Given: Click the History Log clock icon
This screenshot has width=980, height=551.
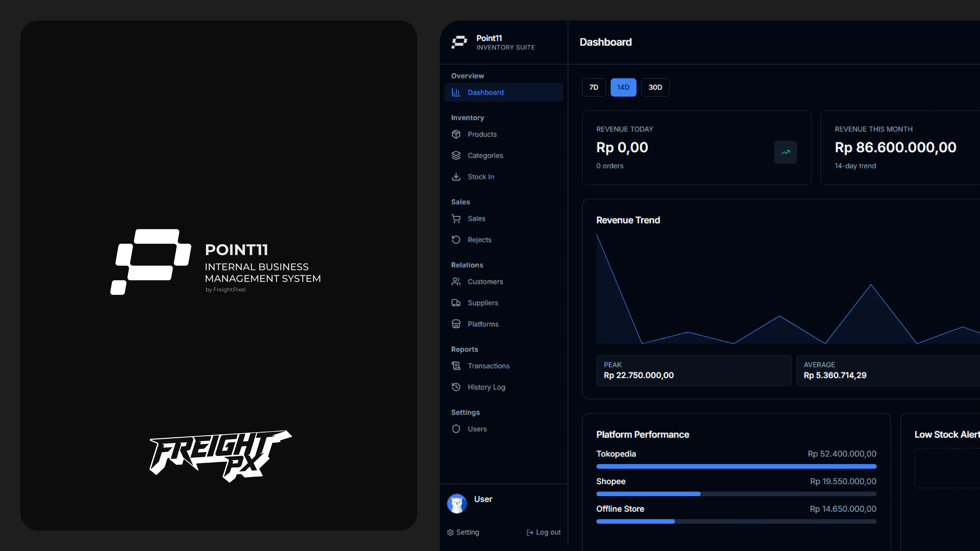Looking at the screenshot, I should (x=456, y=387).
